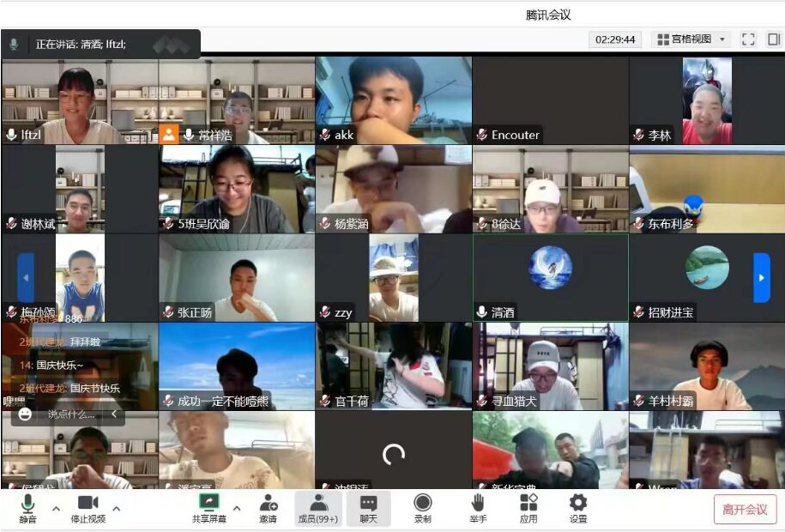Enter fullscreen mode from the top bar
This screenshot has width=785, height=532.
pyautogui.click(x=748, y=39)
